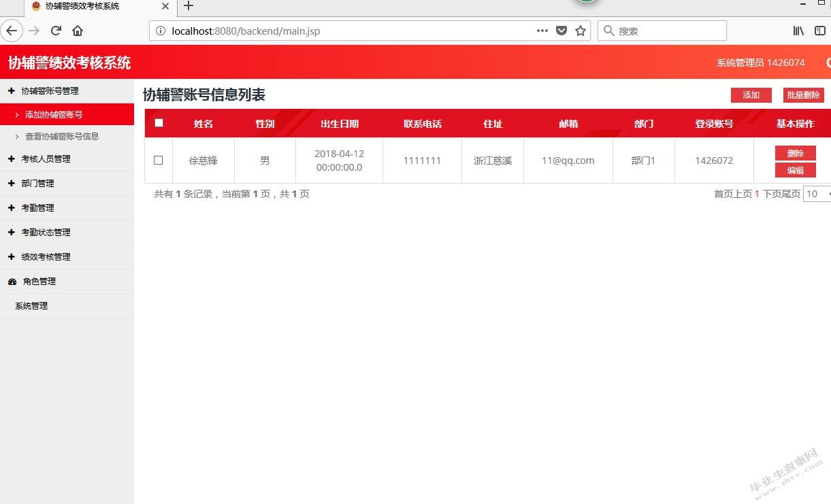
Task: Click 删除 button for 徐慈锋
Action: click(796, 153)
